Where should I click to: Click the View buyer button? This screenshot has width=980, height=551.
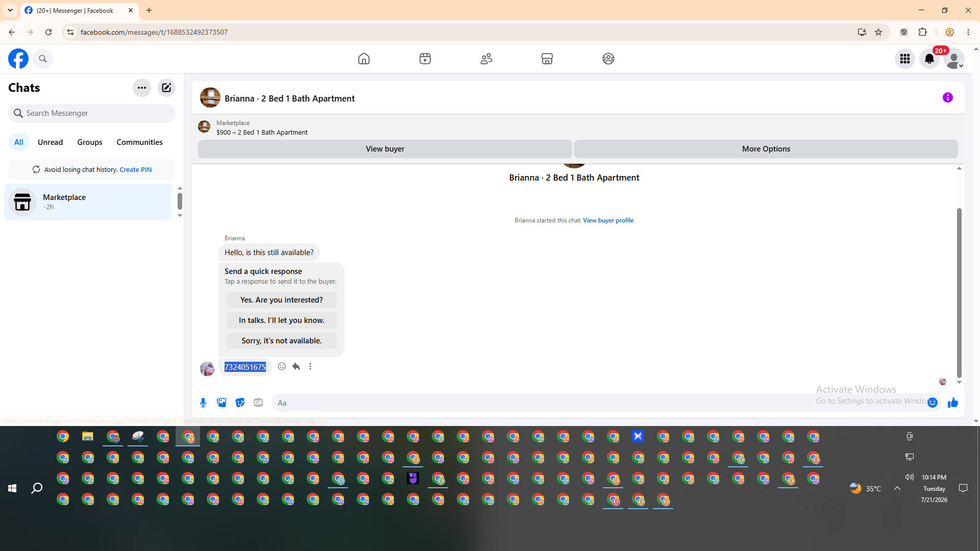click(x=385, y=149)
